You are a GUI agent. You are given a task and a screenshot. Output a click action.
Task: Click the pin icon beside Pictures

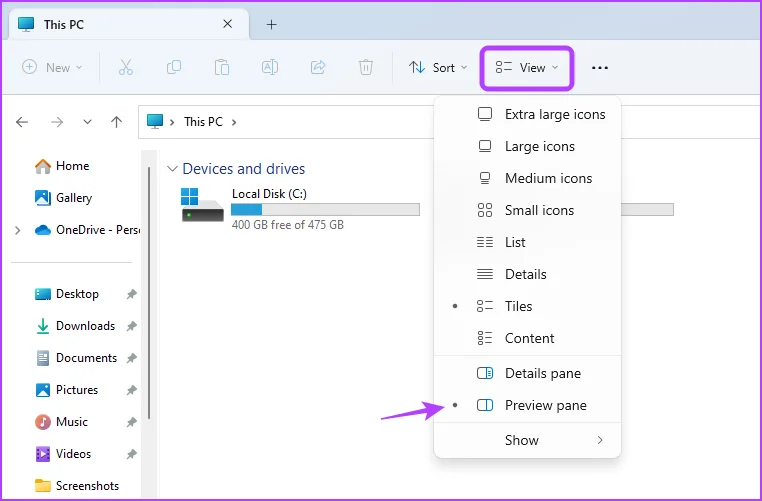[x=131, y=390]
